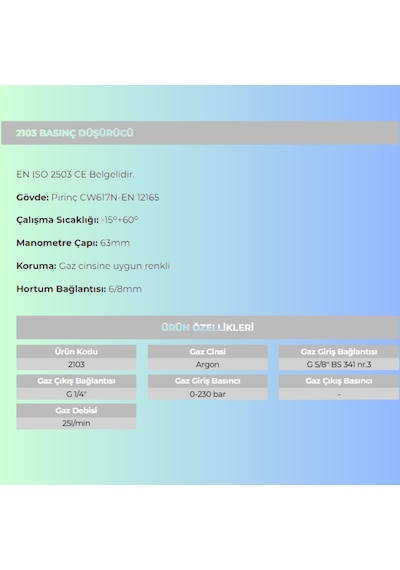Click the EN ISO 2503 CE Belgelidir text

pos(75,174)
